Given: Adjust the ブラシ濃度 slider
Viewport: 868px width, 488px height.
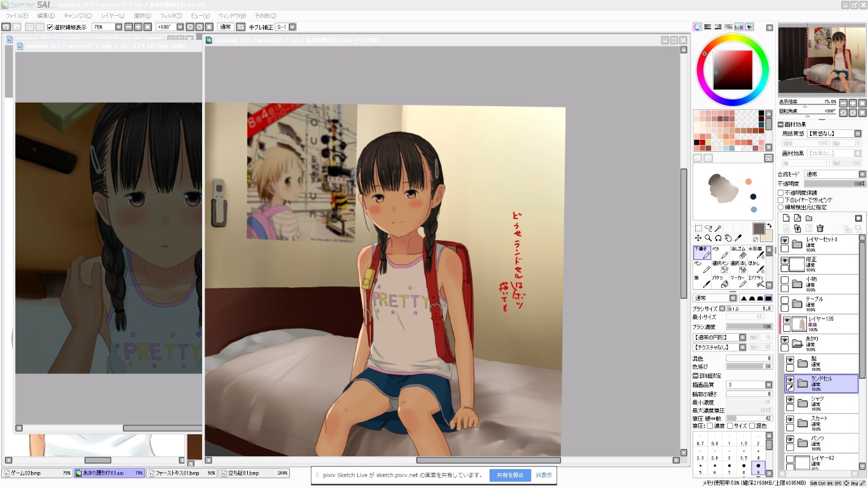Looking at the screenshot, I should [749, 327].
